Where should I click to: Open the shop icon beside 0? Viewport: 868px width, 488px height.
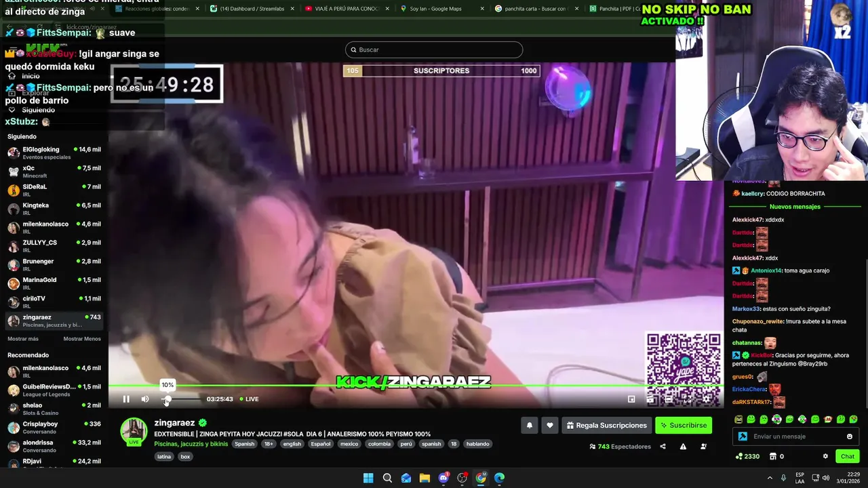tap(772, 456)
